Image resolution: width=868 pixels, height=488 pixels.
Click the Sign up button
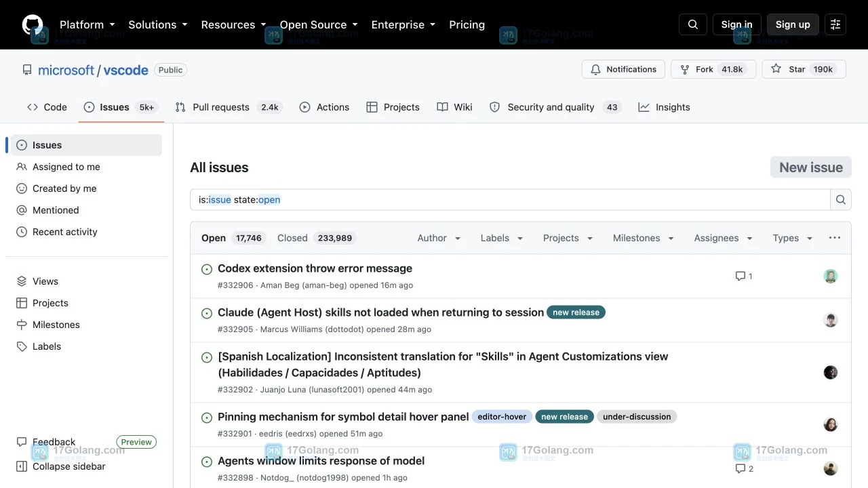point(793,24)
